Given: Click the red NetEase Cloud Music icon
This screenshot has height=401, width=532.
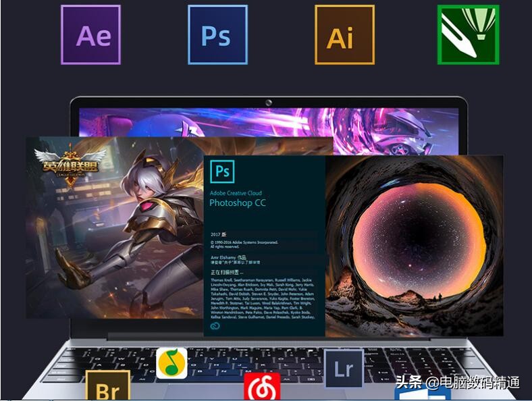Looking at the screenshot, I should [x=262, y=386].
